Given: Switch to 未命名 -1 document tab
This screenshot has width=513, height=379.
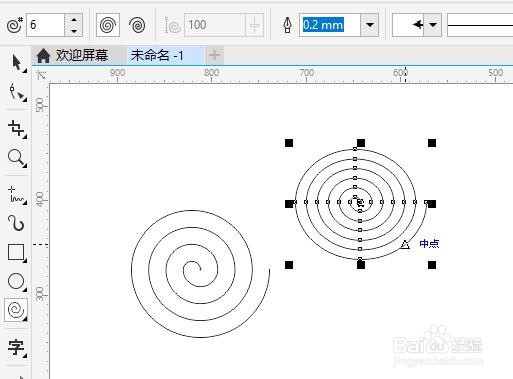Looking at the screenshot, I should 165,55.
